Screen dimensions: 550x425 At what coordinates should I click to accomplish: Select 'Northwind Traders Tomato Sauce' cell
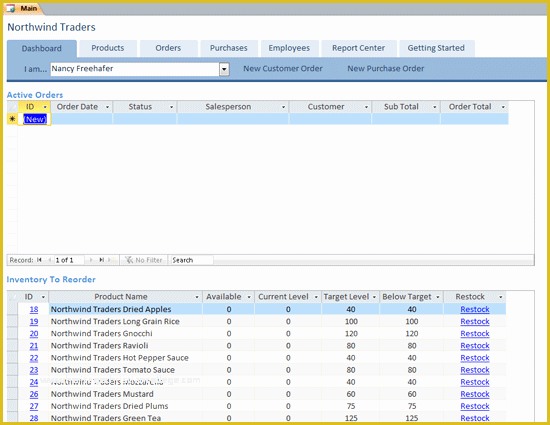pos(126,370)
